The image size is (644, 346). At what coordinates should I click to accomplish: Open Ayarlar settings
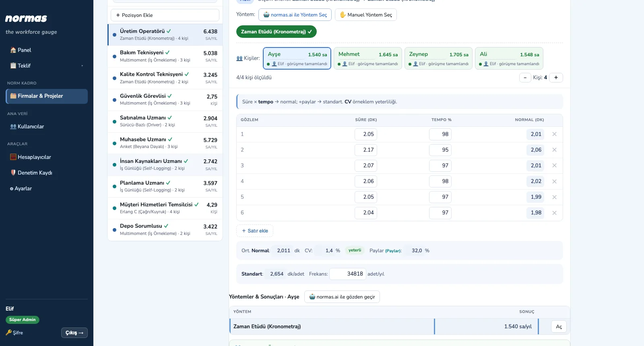46,189
